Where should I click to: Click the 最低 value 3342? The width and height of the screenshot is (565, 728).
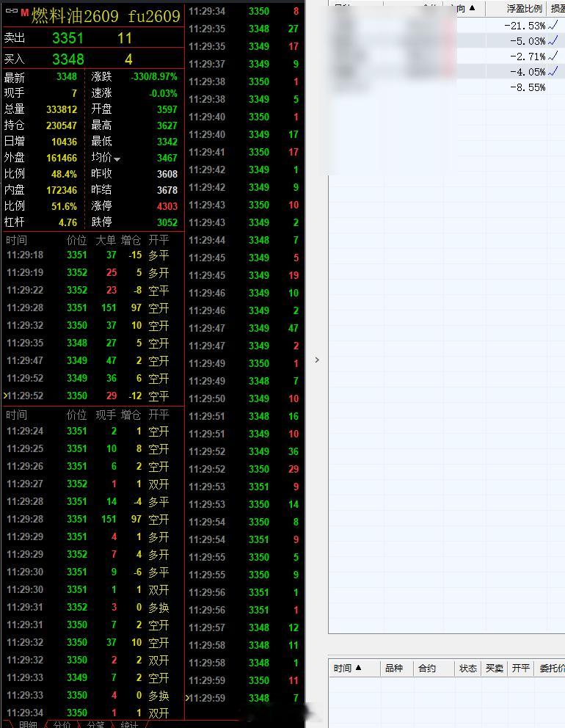167,142
